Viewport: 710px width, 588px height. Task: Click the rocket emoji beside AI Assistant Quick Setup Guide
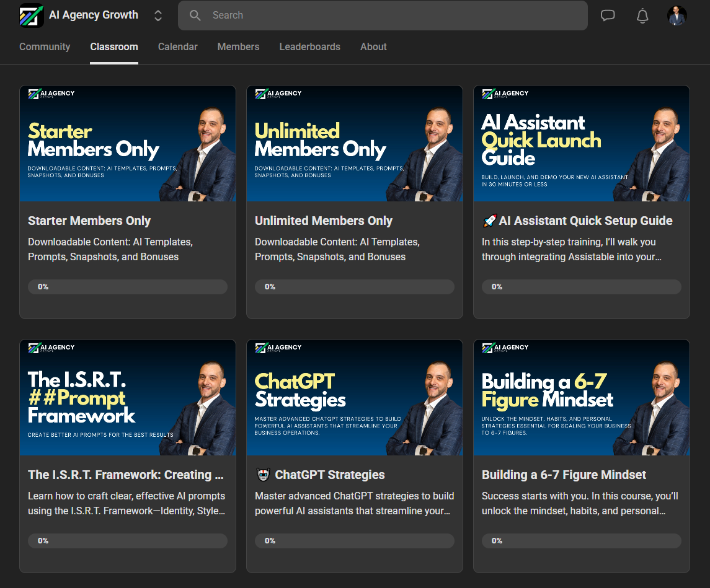(489, 221)
